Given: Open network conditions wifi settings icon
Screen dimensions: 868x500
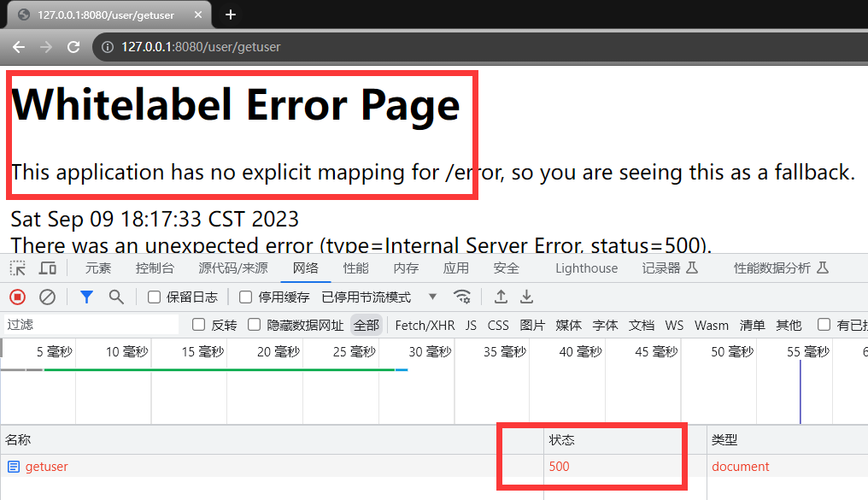Looking at the screenshot, I should coord(461,297).
